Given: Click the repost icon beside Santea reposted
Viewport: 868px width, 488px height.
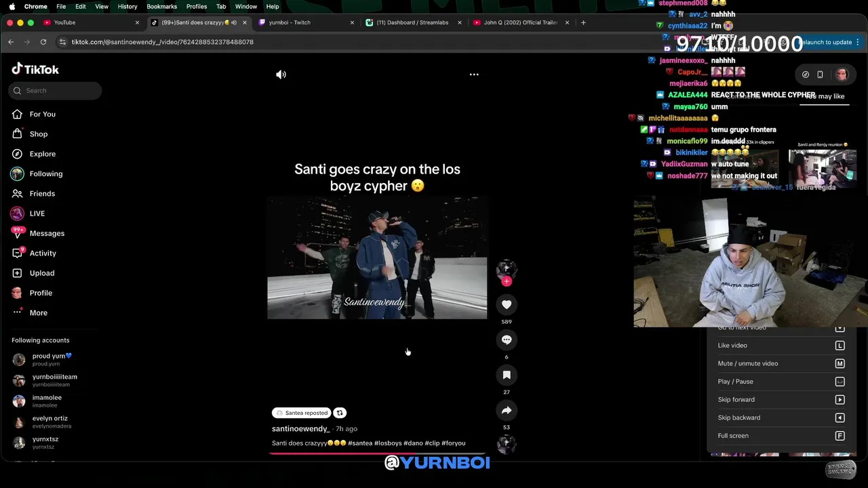Looking at the screenshot, I should click(x=340, y=413).
